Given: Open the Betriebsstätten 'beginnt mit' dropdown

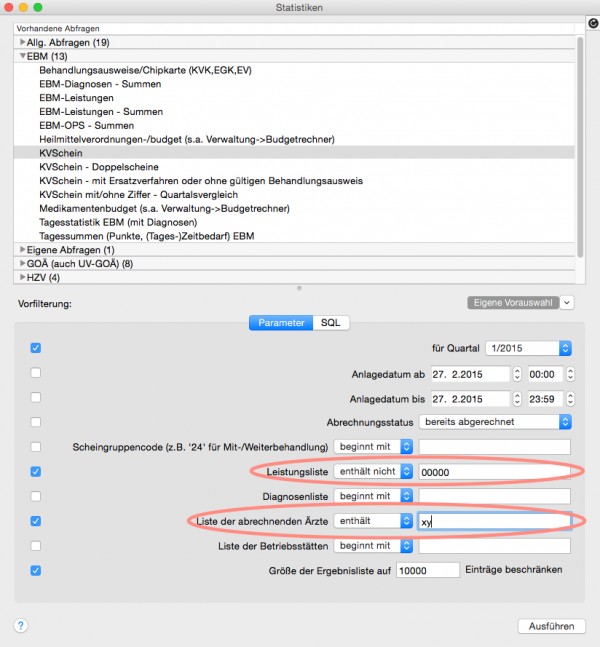Looking at the screenshot, I should 373,545.
